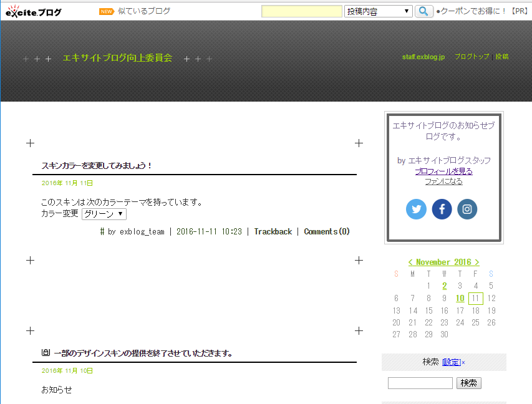Viewport: 532px width, 404px height.
Task: Go to next month using right arrow
Action: point(476,262)
